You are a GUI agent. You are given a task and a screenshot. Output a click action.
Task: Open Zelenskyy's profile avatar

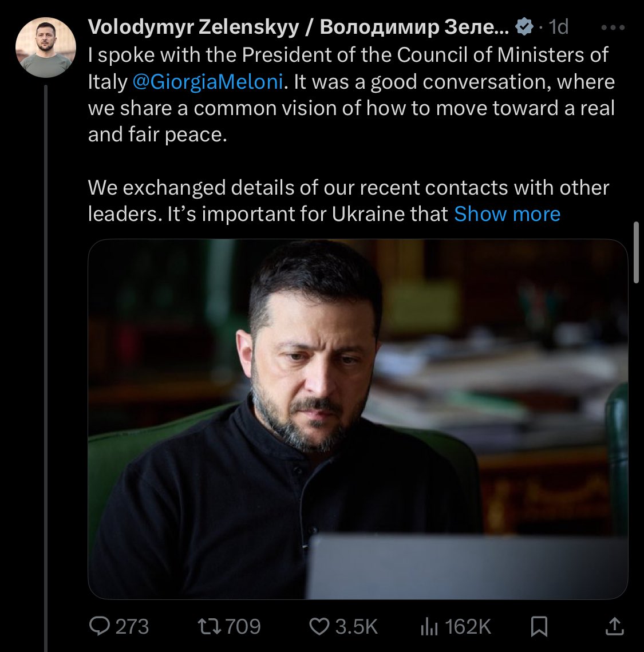click(46, 48)
